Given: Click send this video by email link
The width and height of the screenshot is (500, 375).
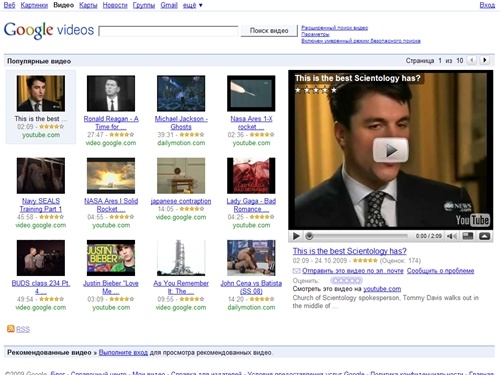Looking at the screenshot, I should [353, 271].
